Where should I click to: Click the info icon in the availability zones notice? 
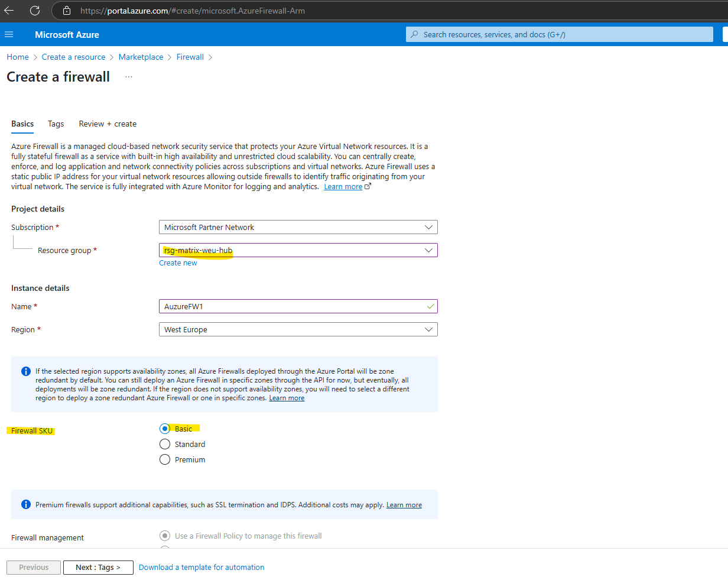26,371
